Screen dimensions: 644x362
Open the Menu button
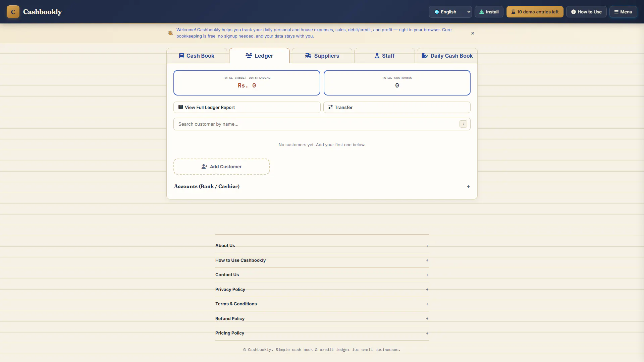click(x=623, y=12)
